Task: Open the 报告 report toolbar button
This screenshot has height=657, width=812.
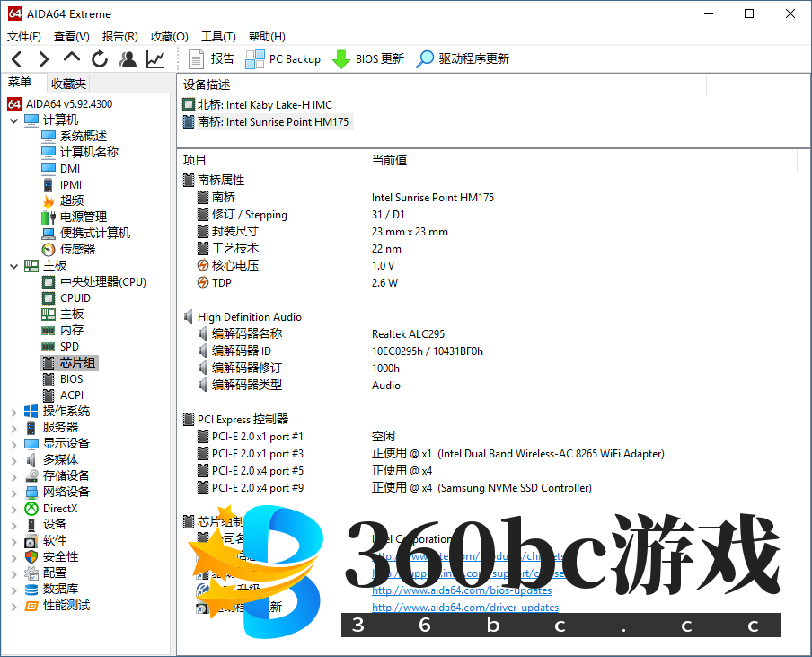Action: coord(212,59)
